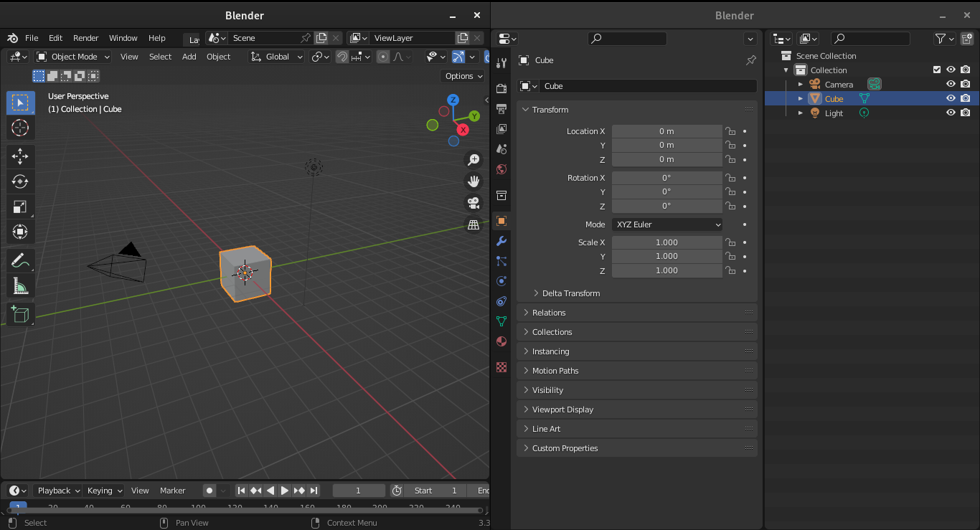The width and height of the screenshot is (980, 530).
Task: Open the Material properties tab
Action: (x=501, y=341)
